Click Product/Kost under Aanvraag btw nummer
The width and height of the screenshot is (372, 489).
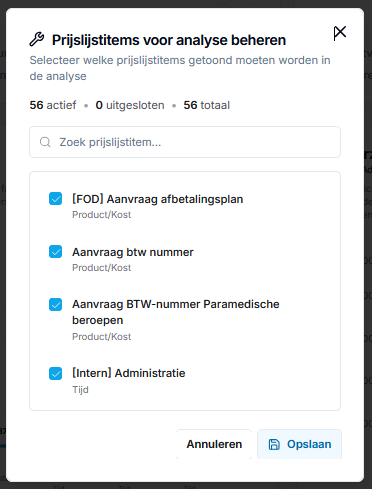coord(102,268)
